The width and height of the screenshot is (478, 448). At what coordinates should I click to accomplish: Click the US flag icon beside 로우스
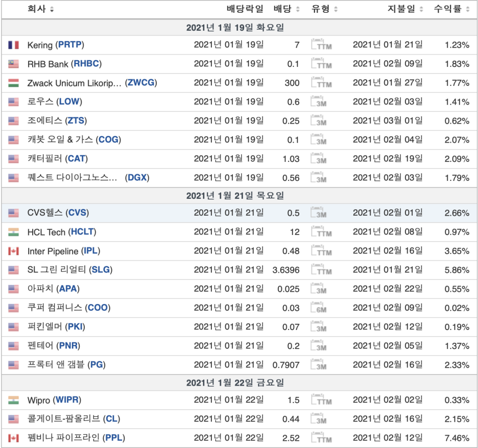coord(13,102)
